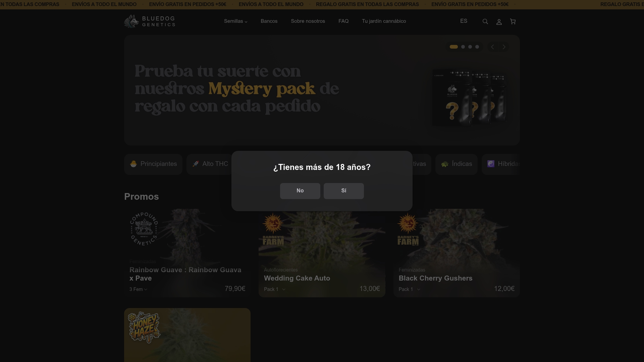Expand the Semillas dropdown menu

tap(235, 21)
